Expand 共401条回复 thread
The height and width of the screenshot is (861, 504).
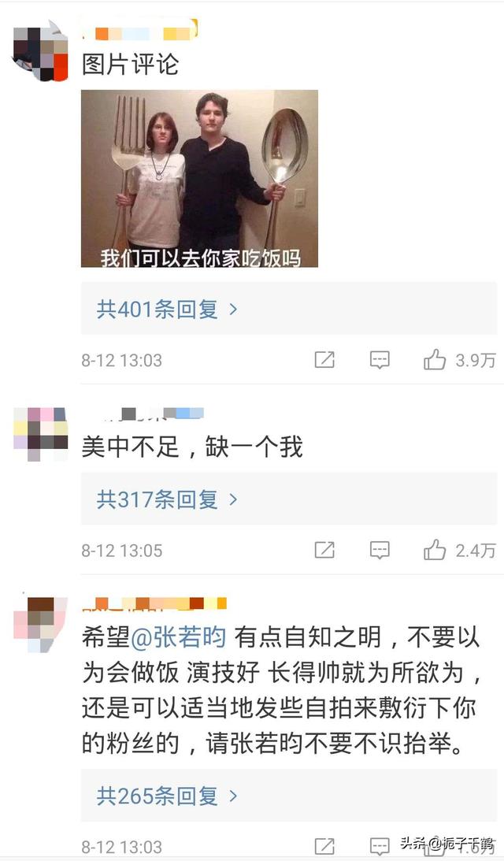coord(289,309)
